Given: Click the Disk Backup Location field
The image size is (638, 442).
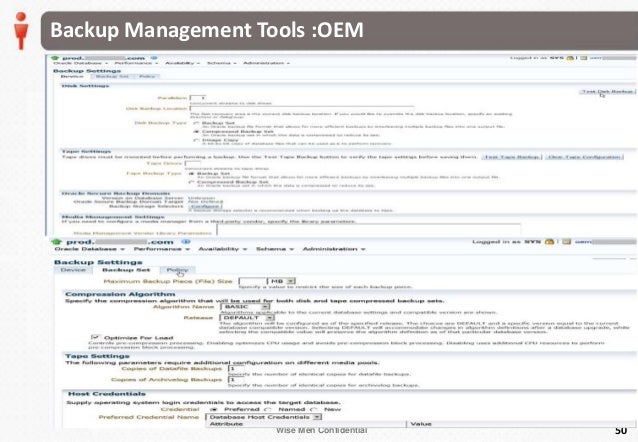Looking at the screenshot, I should click(x=302, y=109).
